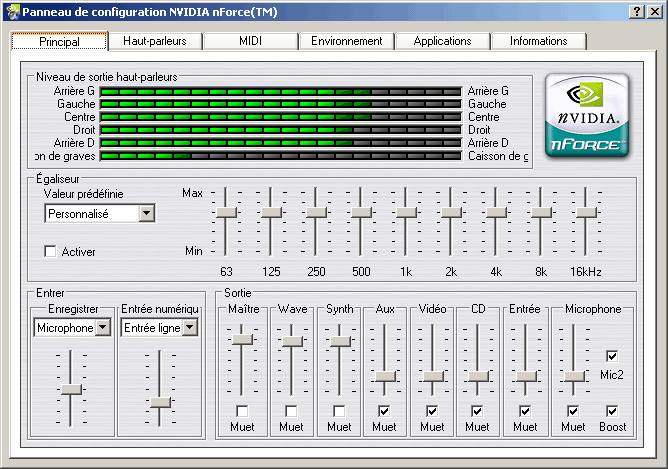Click the Arrière G output level meter
Viewport: 668px width, 469px height.
(281, 92)
